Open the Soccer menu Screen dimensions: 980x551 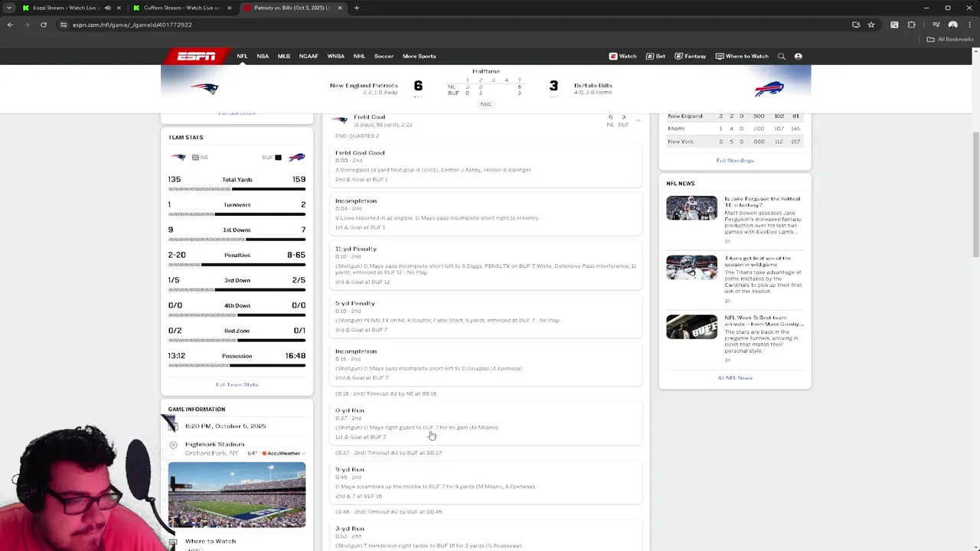[384, 56]
